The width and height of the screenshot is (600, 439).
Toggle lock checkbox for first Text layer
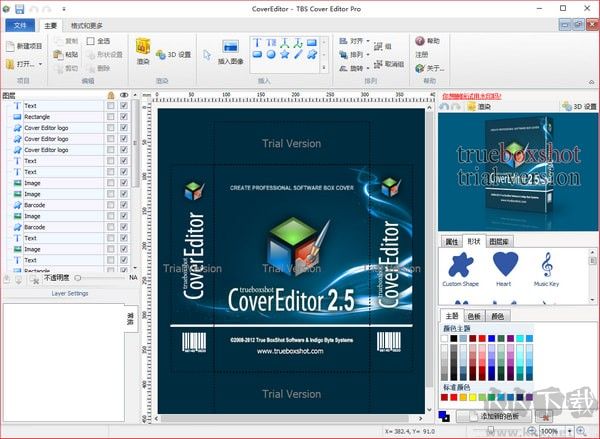tap(110, 105)
